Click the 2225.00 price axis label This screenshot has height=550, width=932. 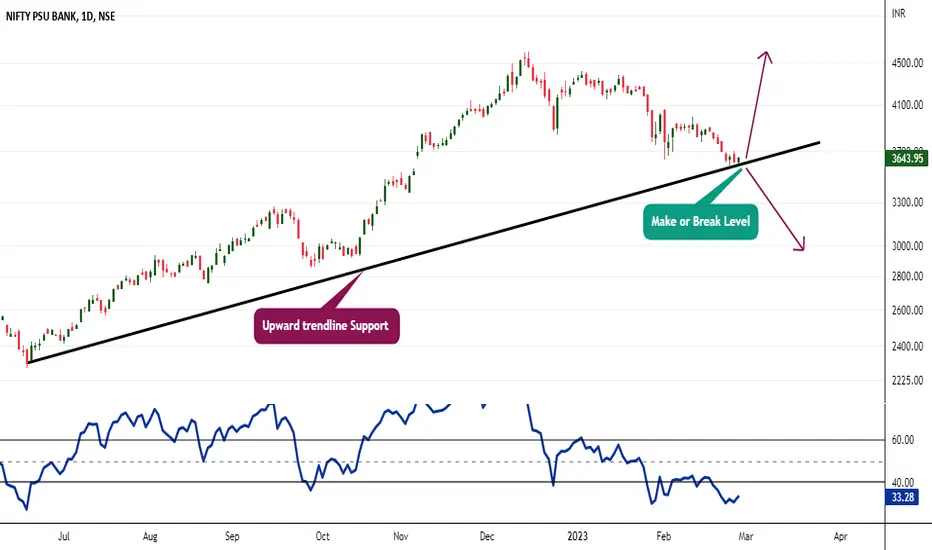point(907,380)
